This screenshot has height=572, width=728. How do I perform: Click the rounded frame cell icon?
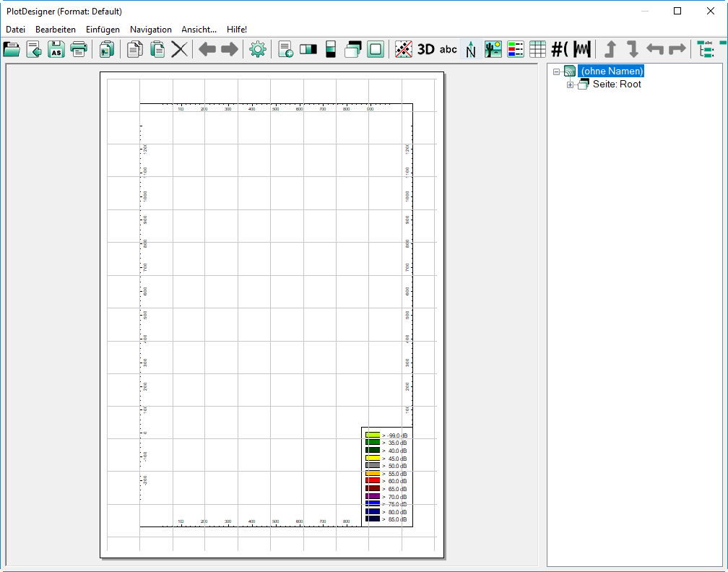pyautogui.click(x=375, y=49)
